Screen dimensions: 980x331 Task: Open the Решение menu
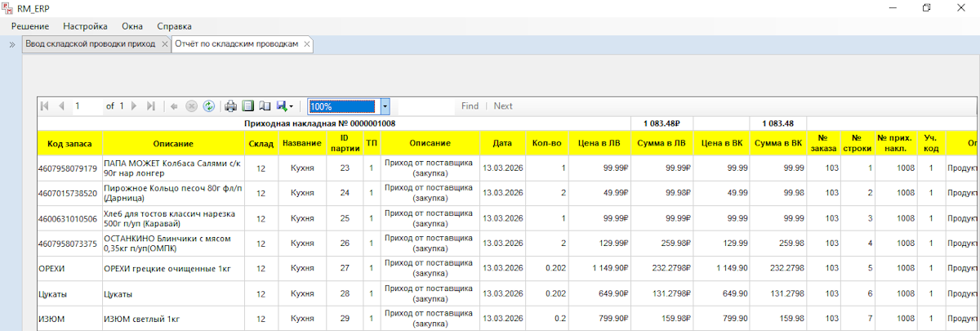click(29, 26)
